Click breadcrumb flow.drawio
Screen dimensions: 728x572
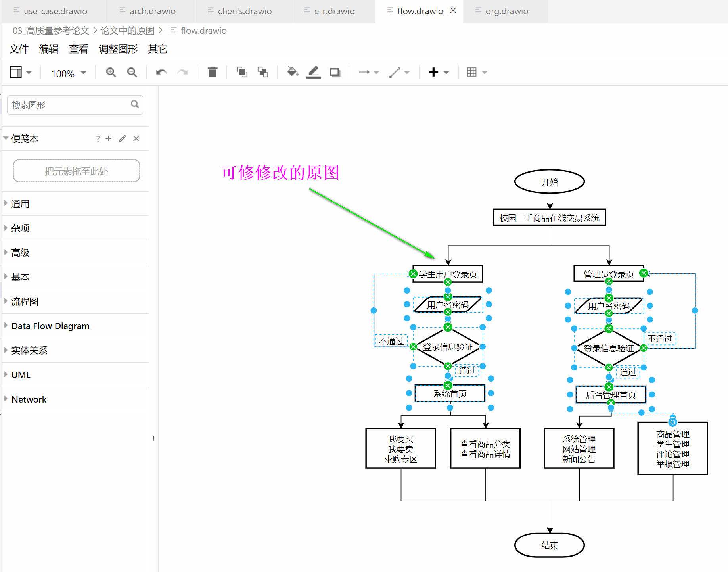tap(203, 31)
